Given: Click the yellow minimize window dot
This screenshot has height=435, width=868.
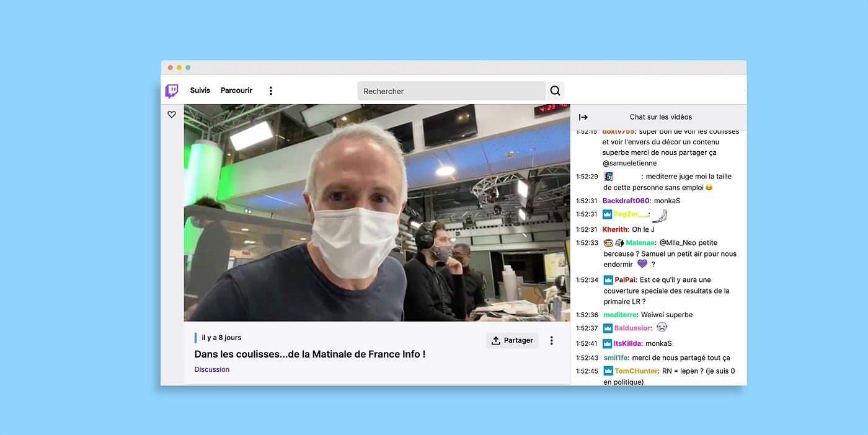Looking at the screenshot, I should (x=179, y=68).
